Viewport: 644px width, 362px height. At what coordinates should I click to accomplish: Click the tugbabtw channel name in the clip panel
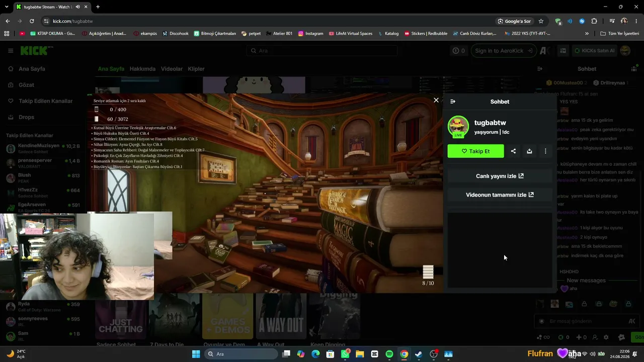tap(490, 123)
